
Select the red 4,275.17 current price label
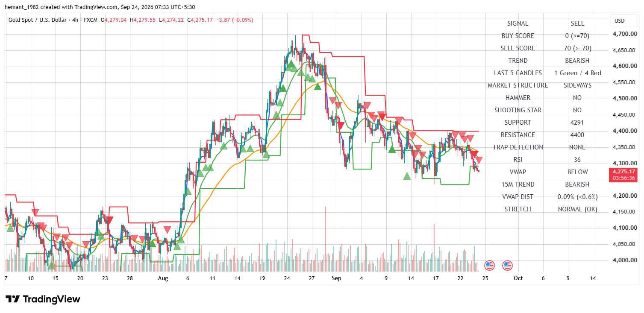point(623,172)
